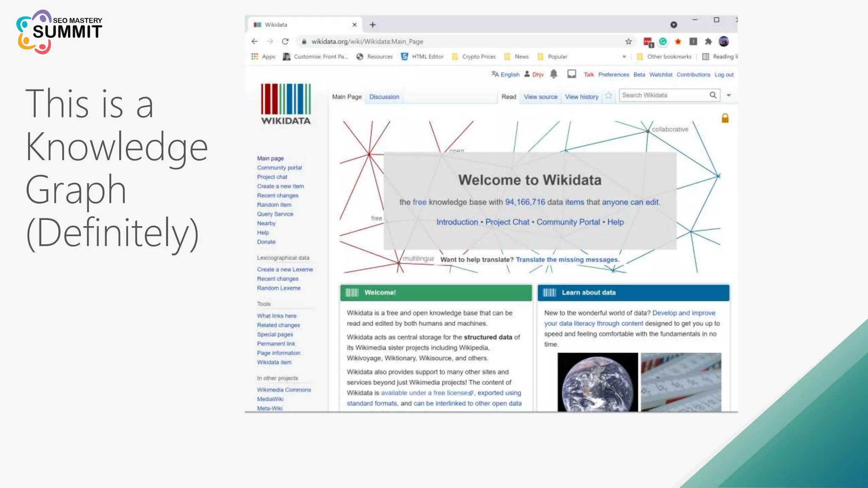
Task: Open the Earth photo thumbnail
Action: pos(598,382)
